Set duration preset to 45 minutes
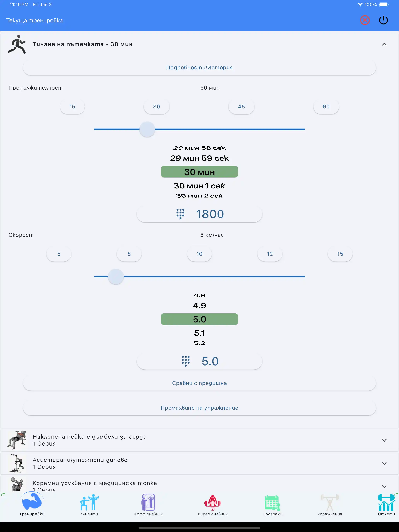Image resolution: width=399 pixels, height=532 pixels. click(x=241, y=107)
